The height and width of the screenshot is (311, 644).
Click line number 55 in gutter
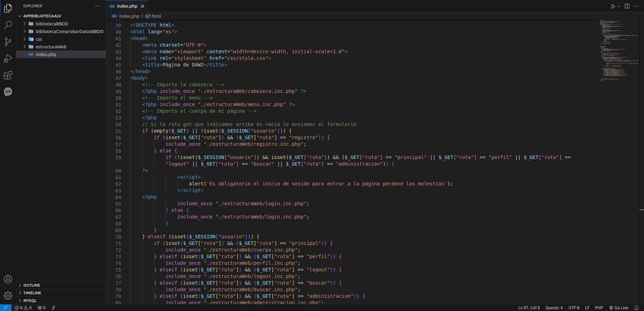(x=118, y=131)
